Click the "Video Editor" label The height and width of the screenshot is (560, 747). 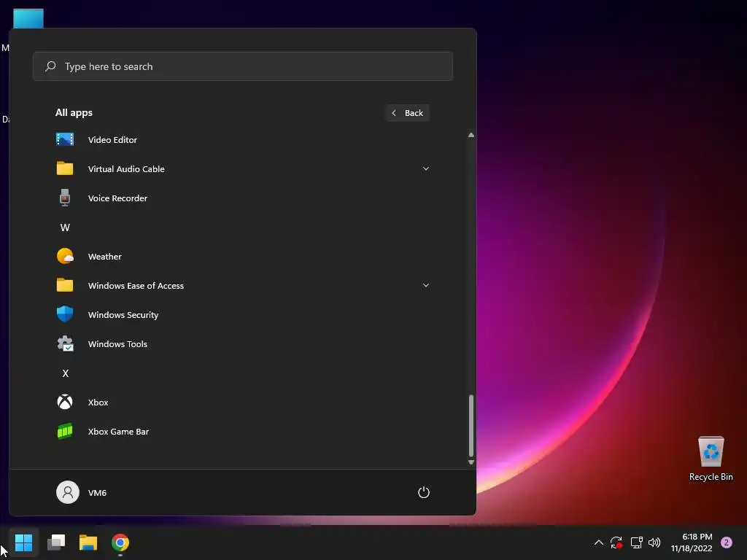point(112,139)
